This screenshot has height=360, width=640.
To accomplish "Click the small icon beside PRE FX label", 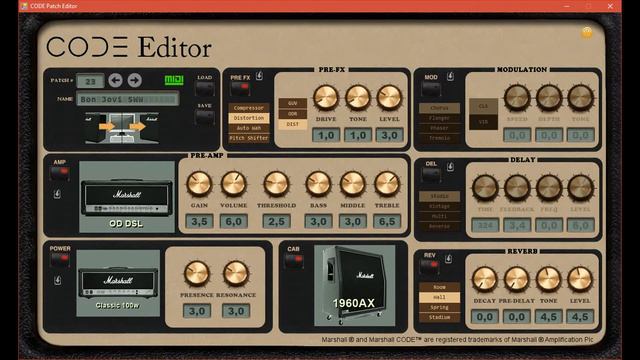I will click(259, 76).
